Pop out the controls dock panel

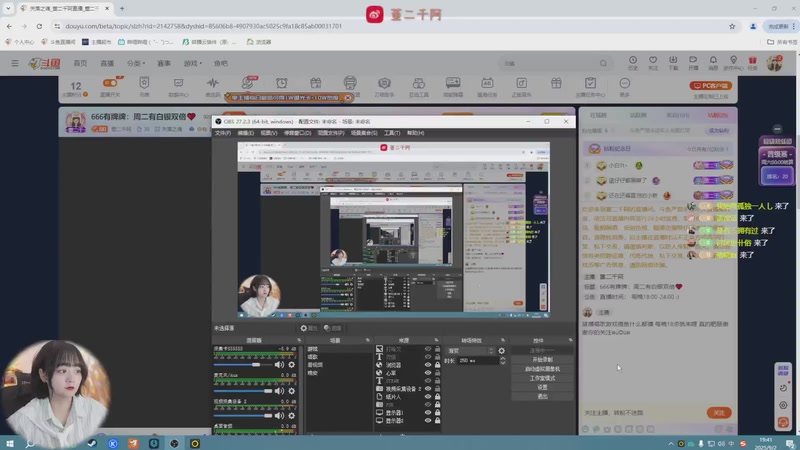(x=570, y=340)
